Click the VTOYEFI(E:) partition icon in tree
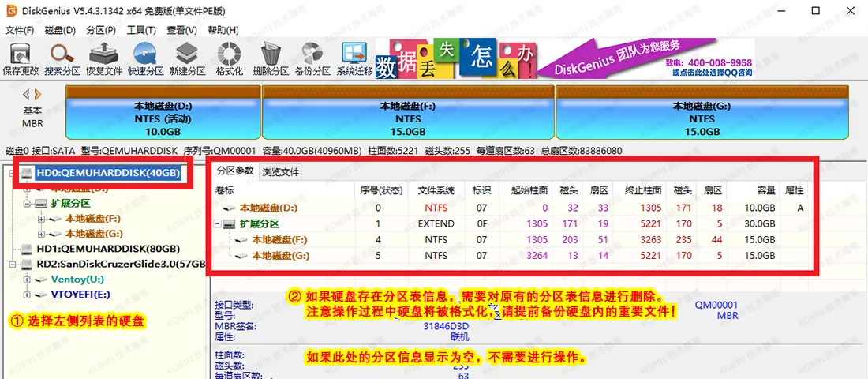The width and height of the screenshot is (868, 379). (40, 295)
